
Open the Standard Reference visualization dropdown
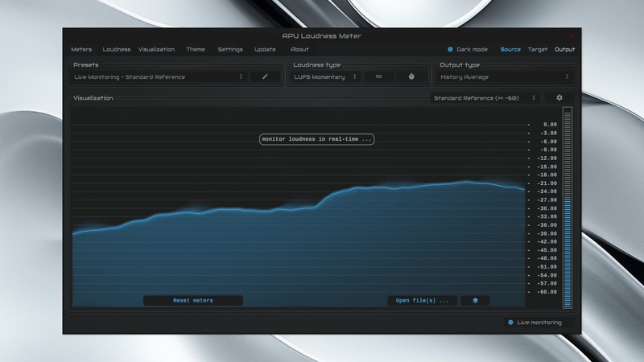(485, 97)
